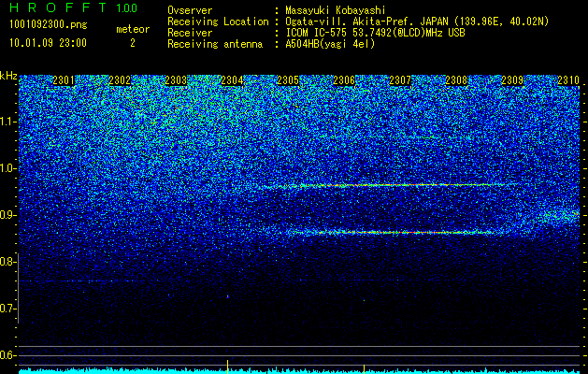Image resolution: width=588 pixels, height=374 pixels.
Task: Click the 0.7 kHz axis label
Action: coord(8,309)
